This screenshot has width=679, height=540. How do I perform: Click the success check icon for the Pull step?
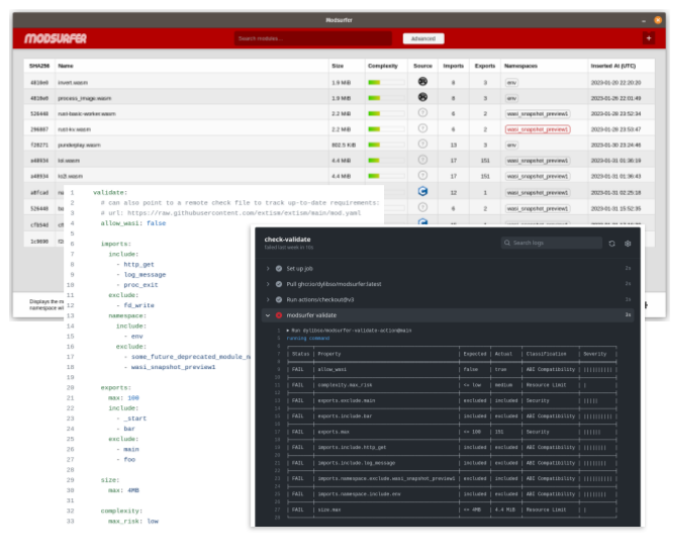pos(279,284)
